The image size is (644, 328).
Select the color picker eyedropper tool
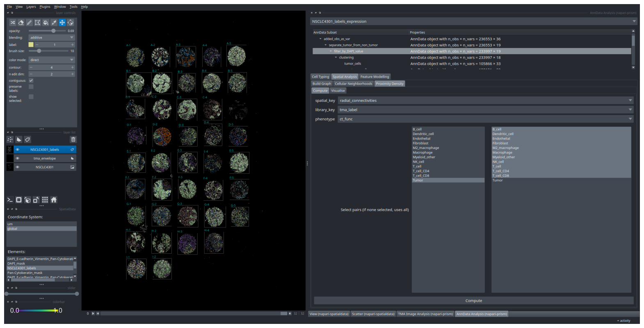click(54, 23)
